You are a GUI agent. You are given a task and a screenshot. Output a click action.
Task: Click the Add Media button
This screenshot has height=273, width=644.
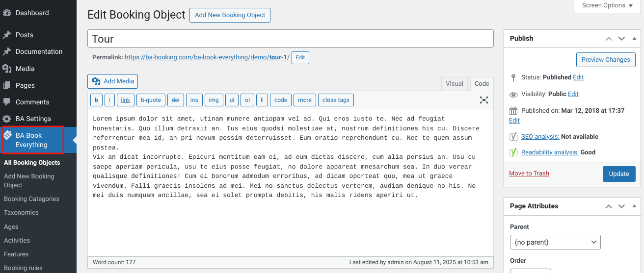(113, 81)
